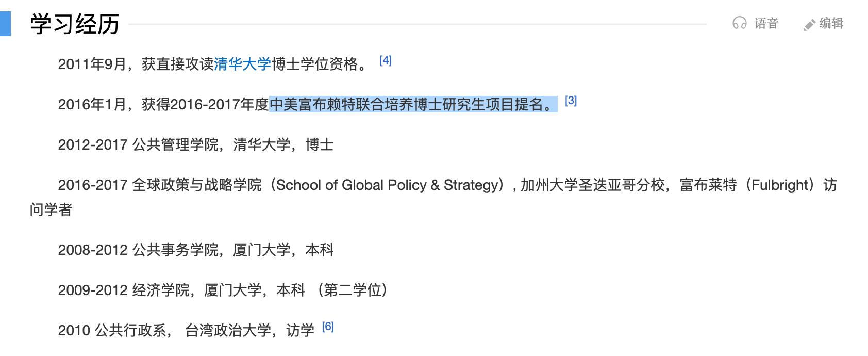Click the 2011年9月 date text
Image resolution: width=868 pixels, height=356 pixels.
(x=92, y=64)
